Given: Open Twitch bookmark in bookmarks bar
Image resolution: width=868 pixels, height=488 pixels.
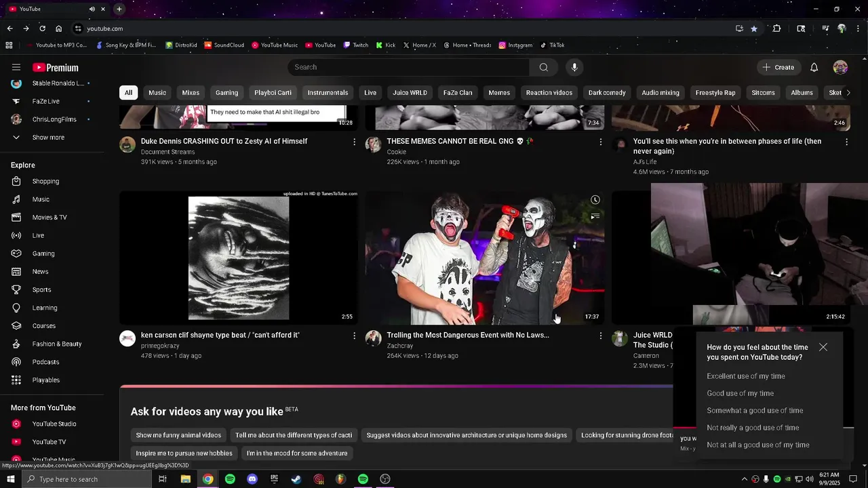Looking at the screenshot, I should click(356, 45).
